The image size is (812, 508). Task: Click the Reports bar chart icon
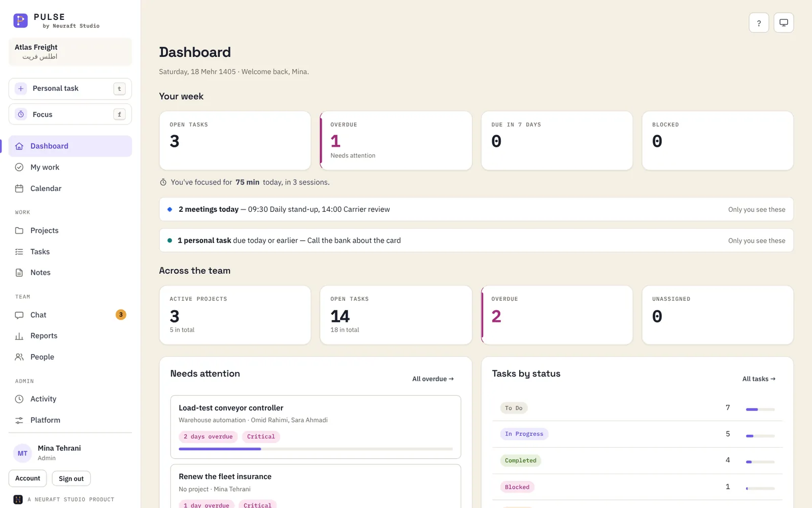coord(19,336)
